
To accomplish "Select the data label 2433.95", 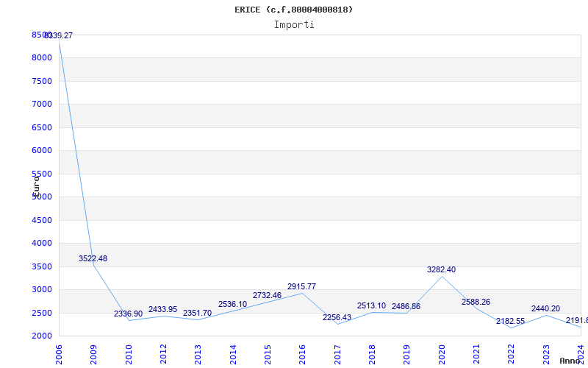I will (162, 309).
